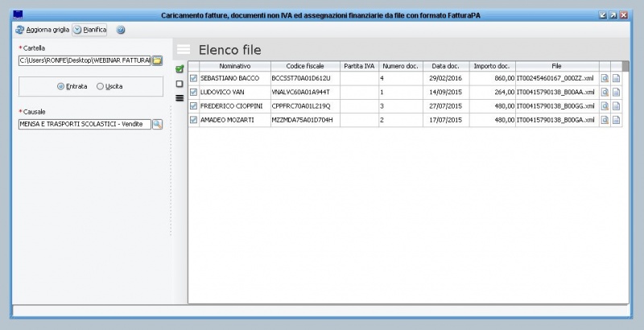The height and width of the screenshot is (330, 644).
Task: Select the Entrata radio button
Action: pos(61,86)
